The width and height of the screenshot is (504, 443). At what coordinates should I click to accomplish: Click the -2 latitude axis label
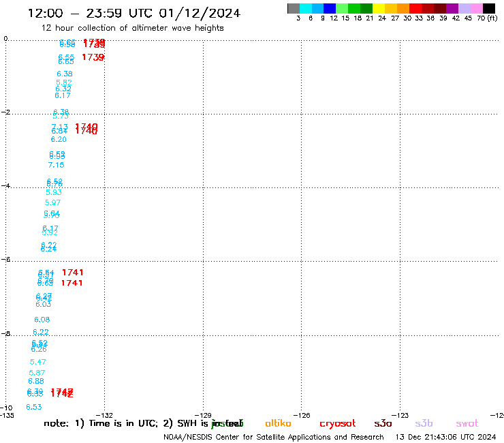point(5,112)
